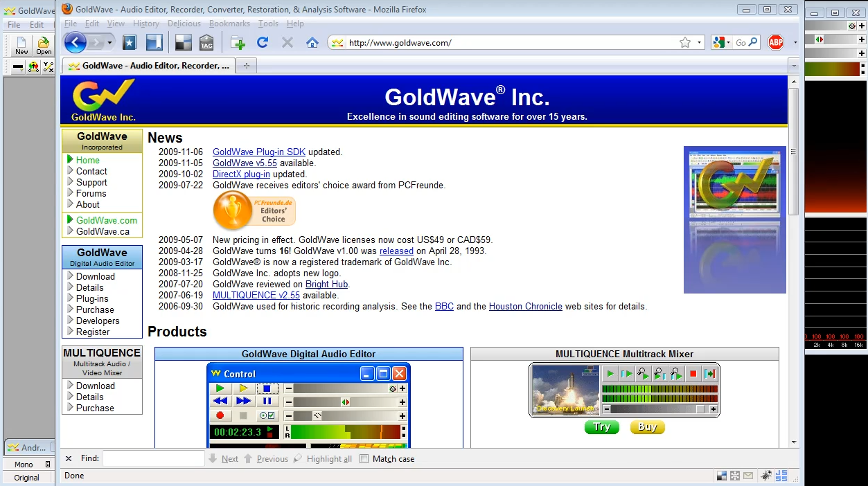Click the Fast forward button in Control image
The width and height of the screenshot is (868, 486).
click(243, 402)
